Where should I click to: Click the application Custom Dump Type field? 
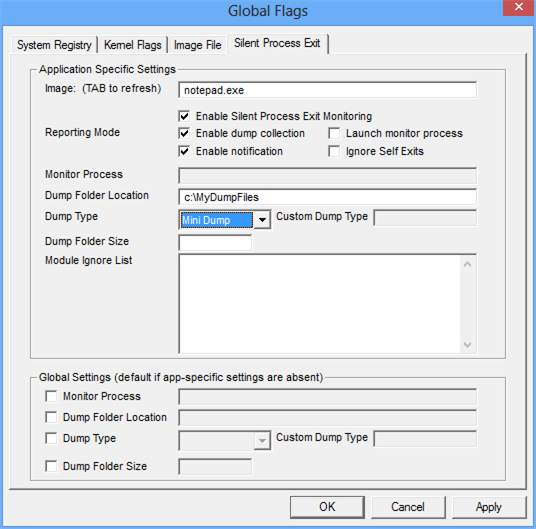tap(425, 218)
